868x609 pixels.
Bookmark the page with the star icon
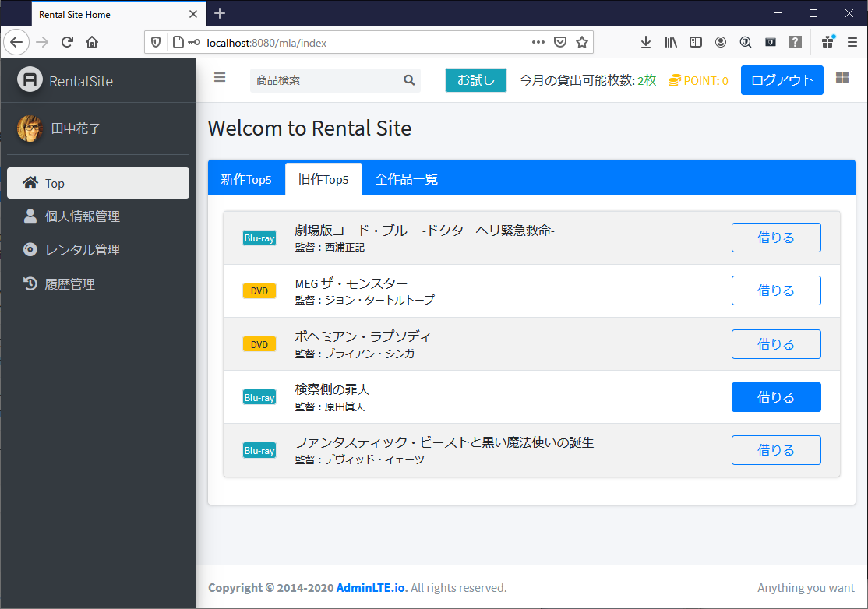pyautogui.click(x=581, y=42)
